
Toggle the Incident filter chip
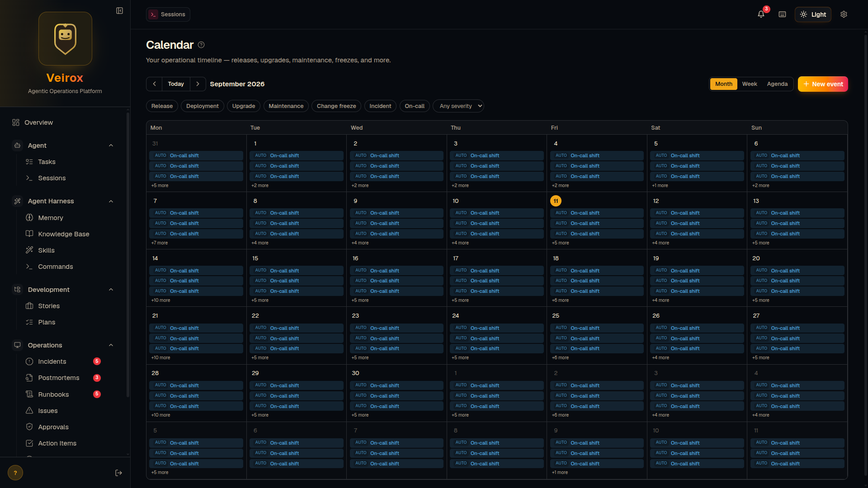click(x=380, y=106)
